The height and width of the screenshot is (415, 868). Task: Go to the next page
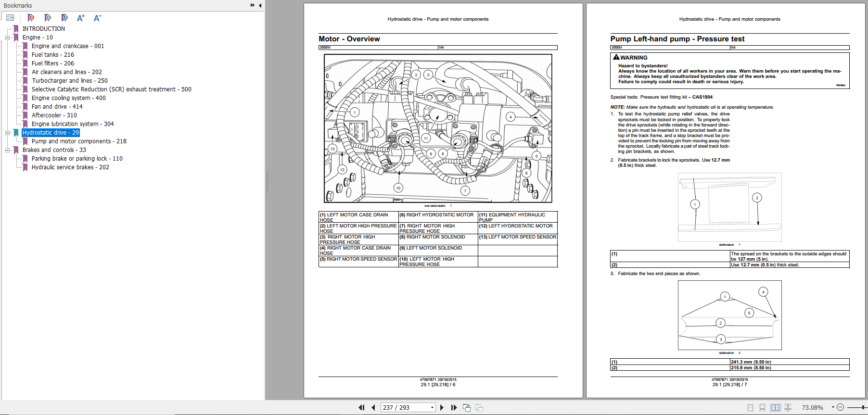pyautogui.click(x=442, y=407)
